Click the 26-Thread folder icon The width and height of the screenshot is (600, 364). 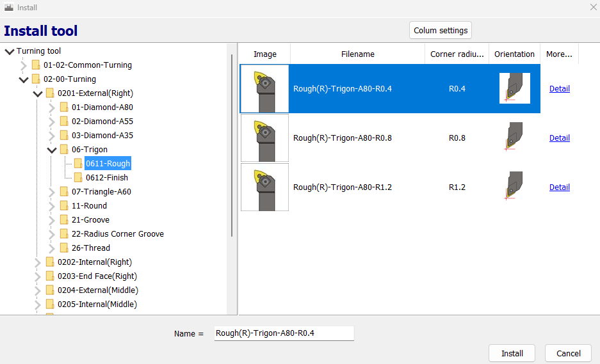click(64, 248)
